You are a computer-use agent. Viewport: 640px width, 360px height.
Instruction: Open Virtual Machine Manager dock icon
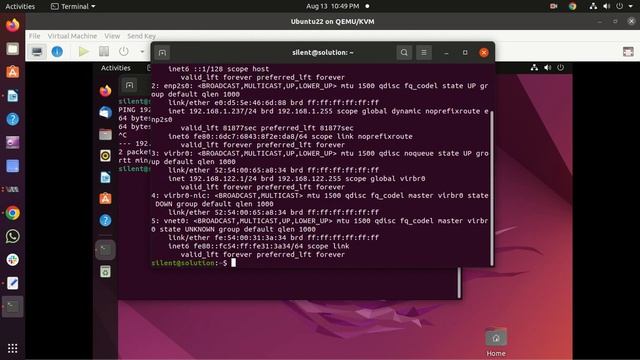point(13,189)
